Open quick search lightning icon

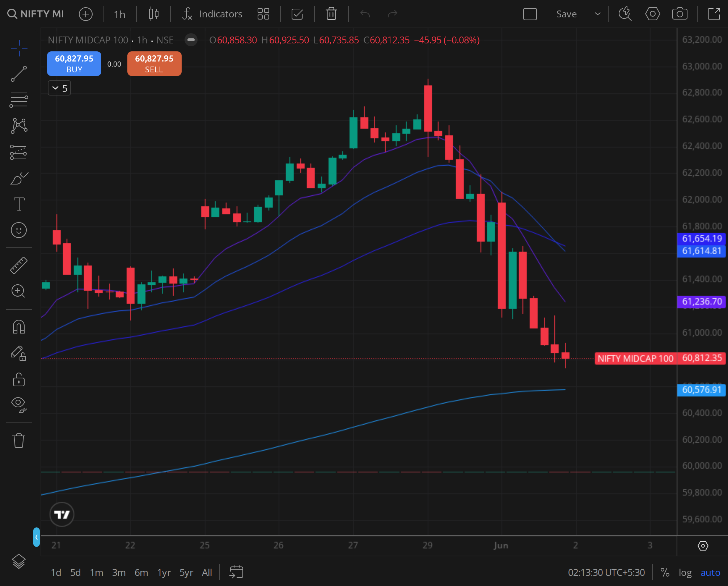click(x=625, y=14)
